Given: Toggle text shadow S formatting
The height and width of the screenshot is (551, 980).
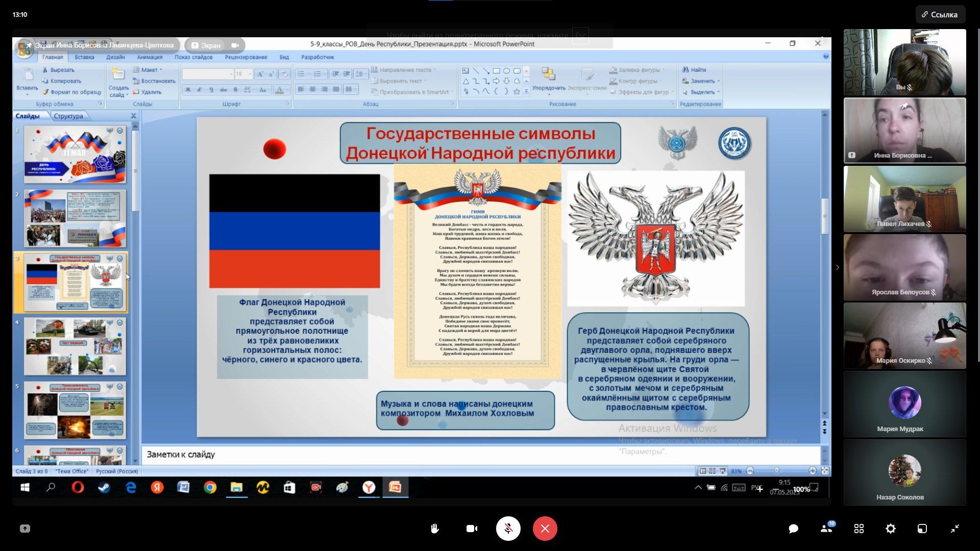Looking at the screenshot, I should click(235, 90).
